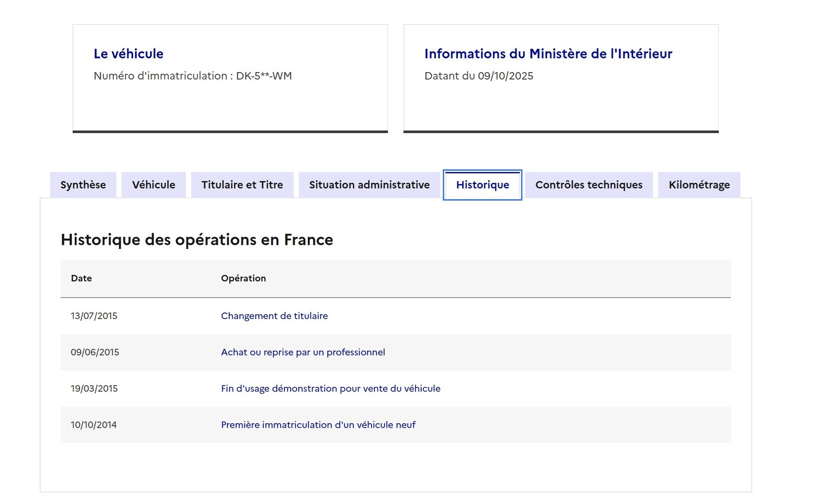This screenshot has width=813, height=504.
Task: Click the registration number DK-5**-WM text
Action: 264,76
